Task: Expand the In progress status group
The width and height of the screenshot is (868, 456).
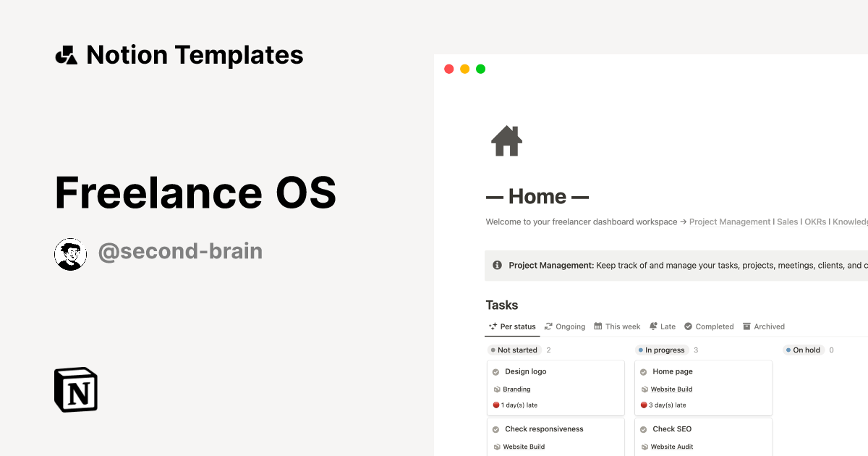Action: click(661, 350)
